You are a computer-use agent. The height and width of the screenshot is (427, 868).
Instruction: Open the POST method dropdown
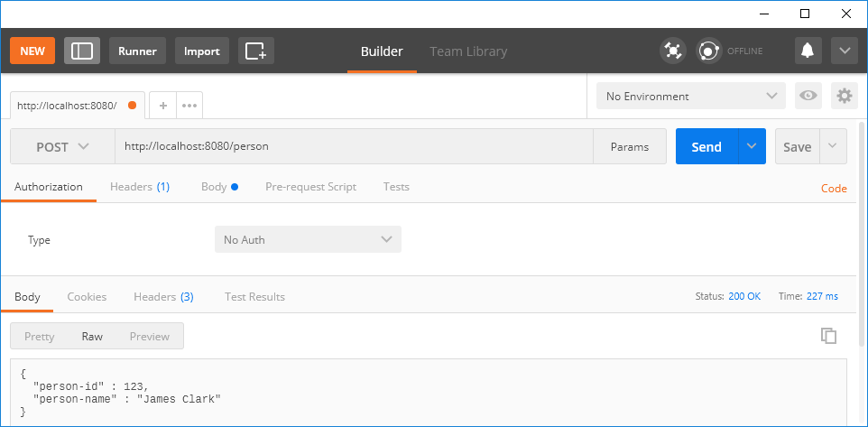(x=62, y=147)
